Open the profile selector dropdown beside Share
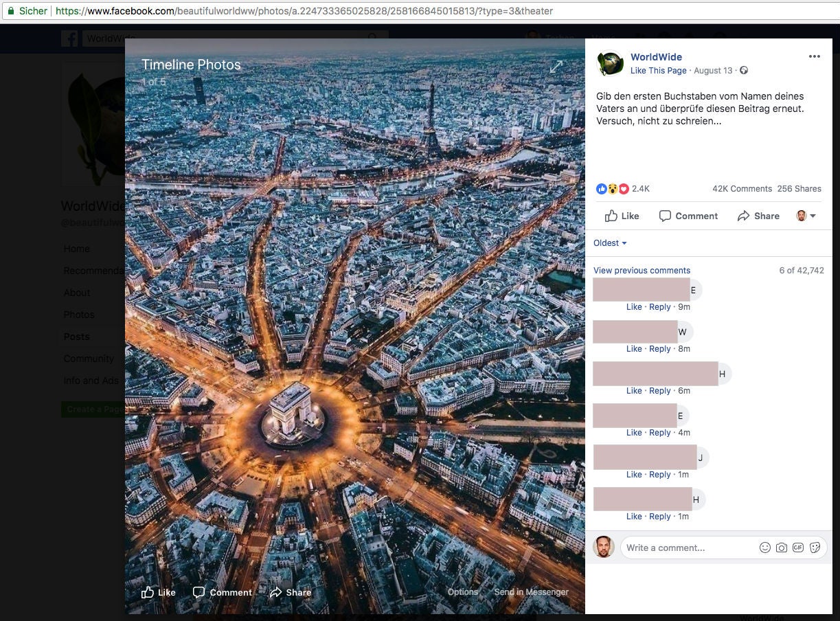840x621 pixels. [806, 216]
